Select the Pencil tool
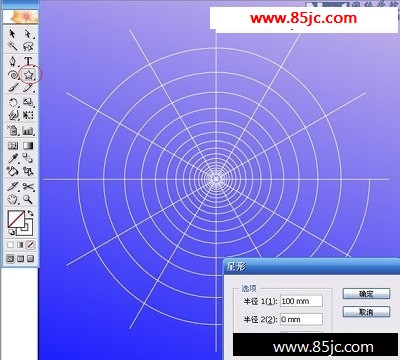Image resolution: width=400 pixels, height=360 pixels. tap(28, 88)
